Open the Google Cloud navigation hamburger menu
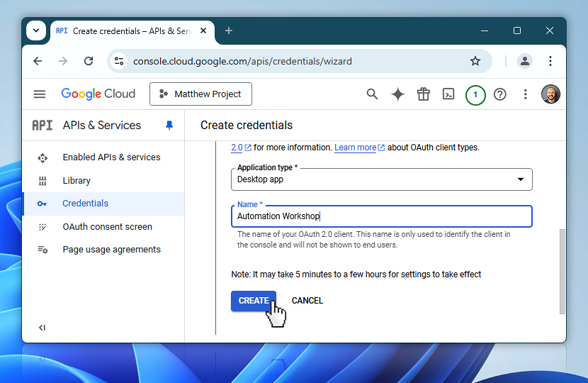The image size is (588, 383). click(x=40, y=94)
